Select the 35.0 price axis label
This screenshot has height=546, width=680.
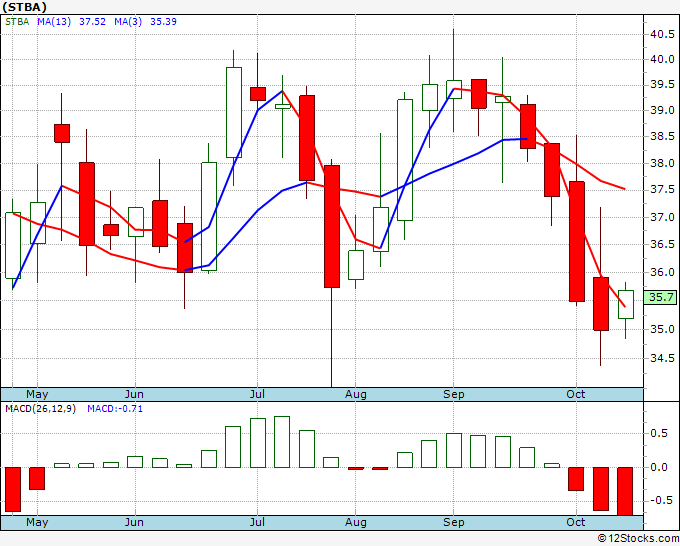pyautogui.click(x=662, y=329)
